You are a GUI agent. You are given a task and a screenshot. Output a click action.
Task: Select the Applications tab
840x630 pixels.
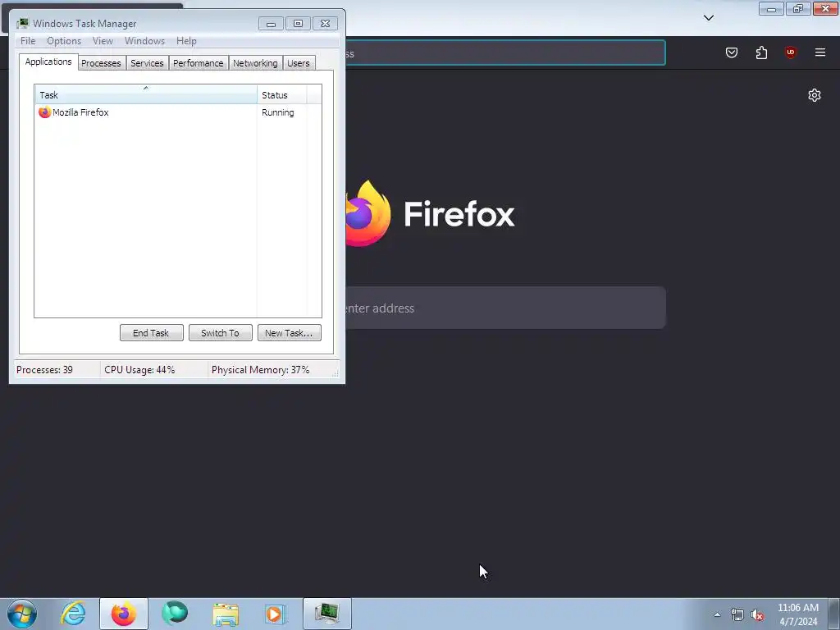pos(48,62)
